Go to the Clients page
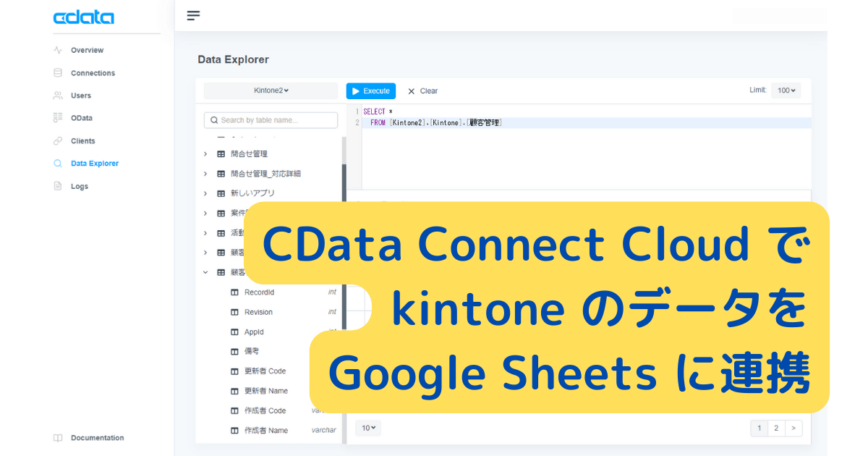Screen dimensions: 868x456 (83, 140)
